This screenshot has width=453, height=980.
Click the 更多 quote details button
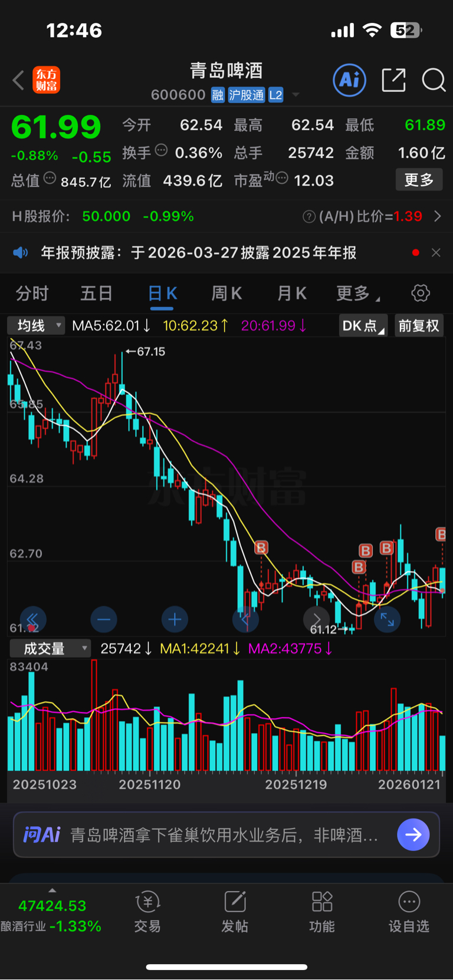419,180
